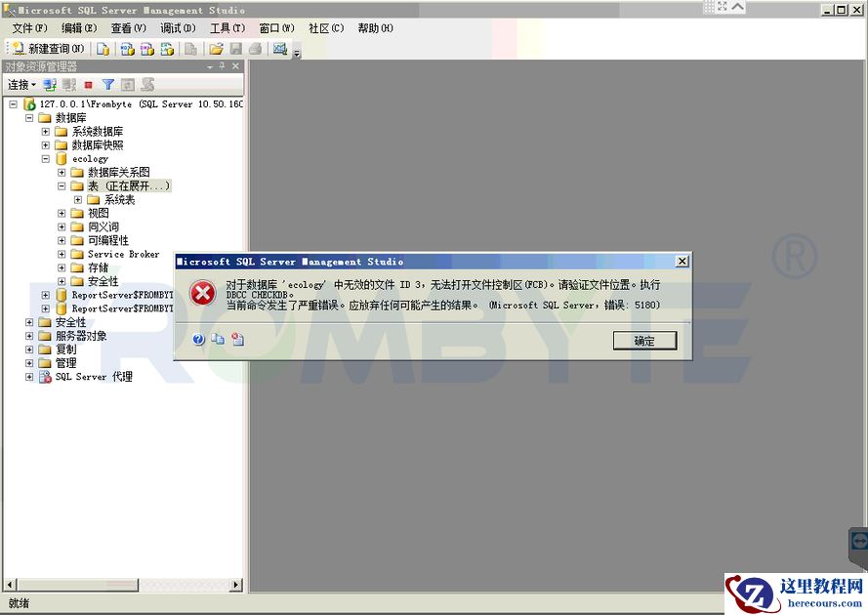Open the 窗口(W) menu
The height and width of the screenshot is (615, 868).
click(x=276, y=28)
